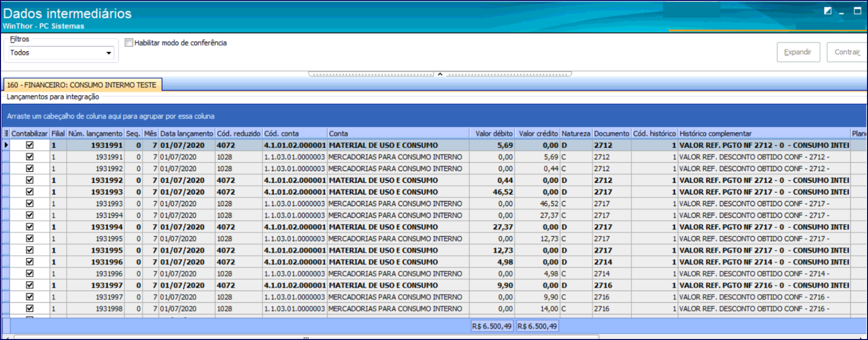The image size is (868, 340).
Task: Sort by the Histórico complementar column header
Action: 764,133
